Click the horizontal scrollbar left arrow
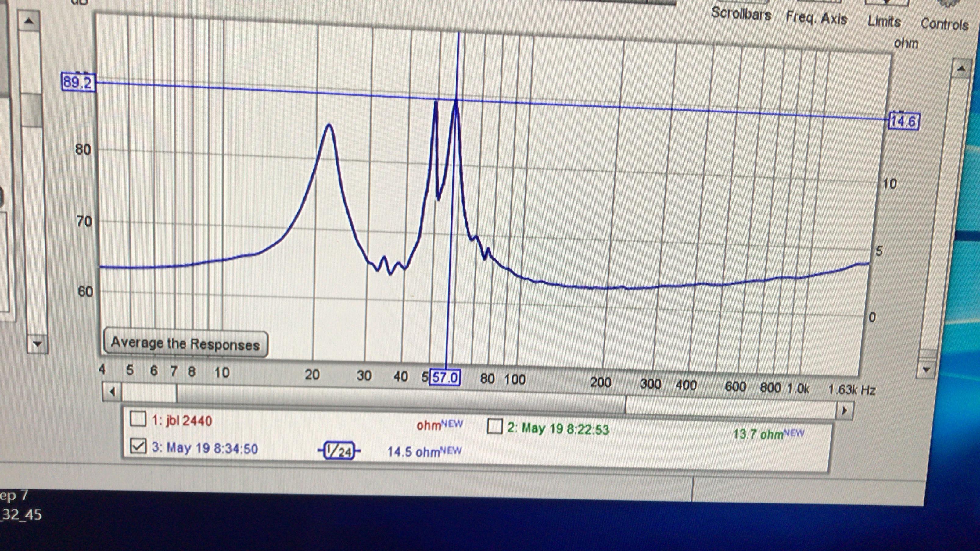 point(112,391)
